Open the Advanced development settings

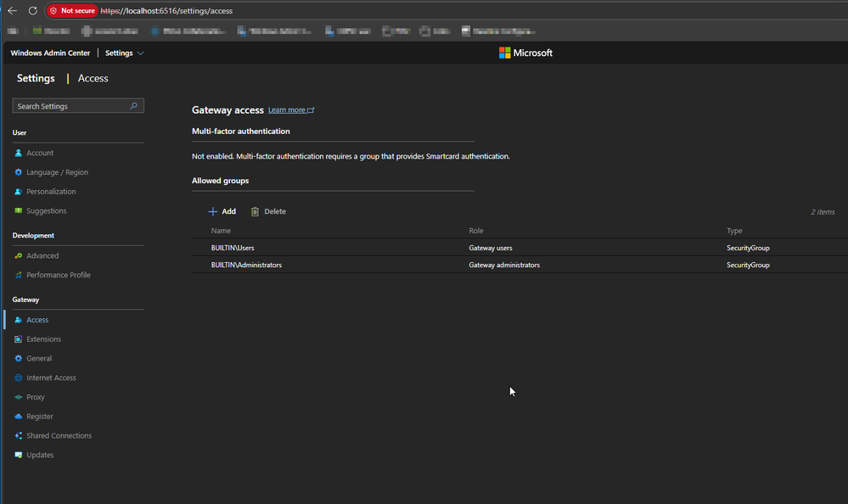(42, 255)
